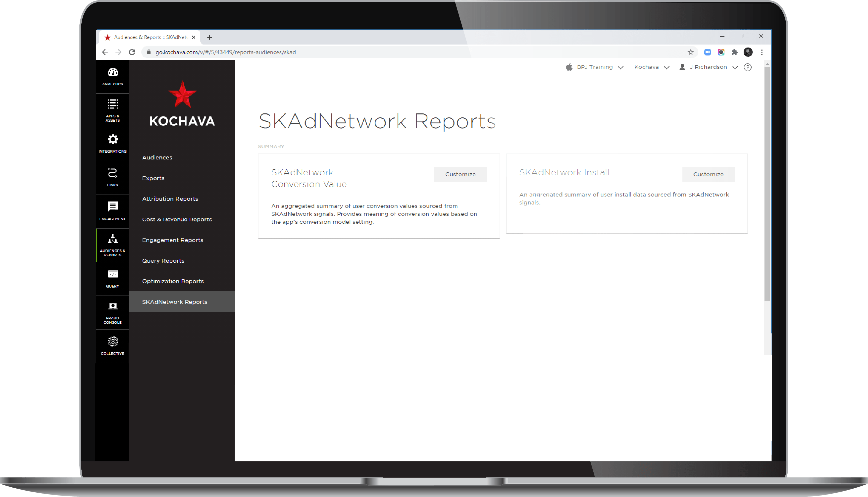
Task: Select Attribution Reports menu item
Action: (x=170, y=199)
